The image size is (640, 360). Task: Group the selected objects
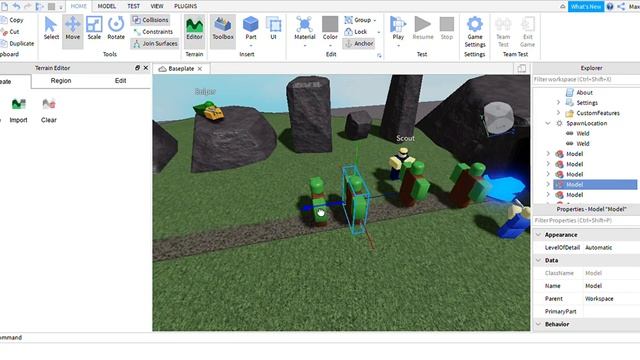tap(358, 20)
